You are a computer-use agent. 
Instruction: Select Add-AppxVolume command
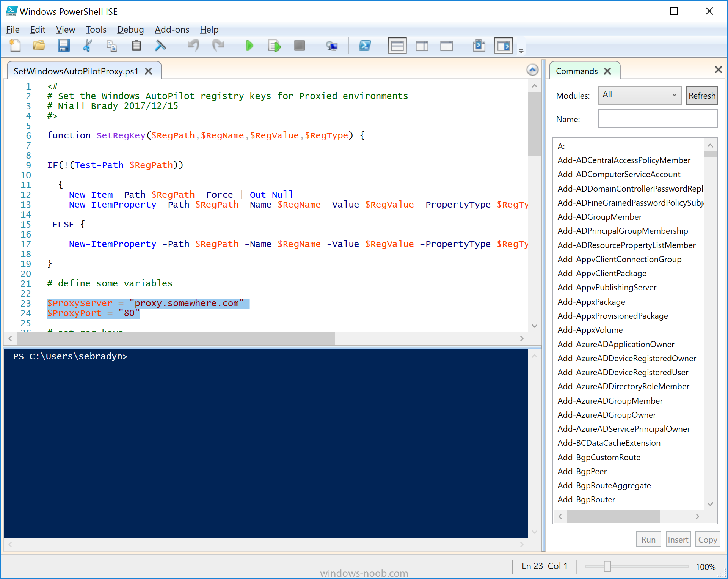click(x=590, y=330)
